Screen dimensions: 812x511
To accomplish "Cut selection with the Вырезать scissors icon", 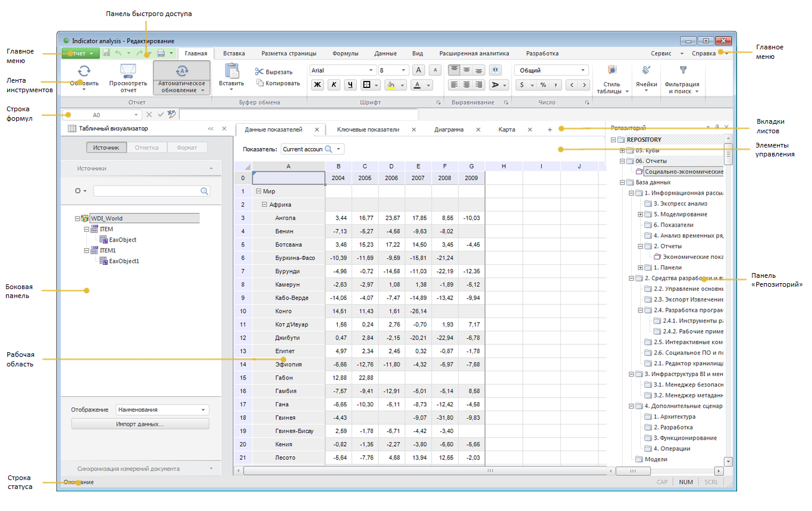I will click(x=259, y=71).
